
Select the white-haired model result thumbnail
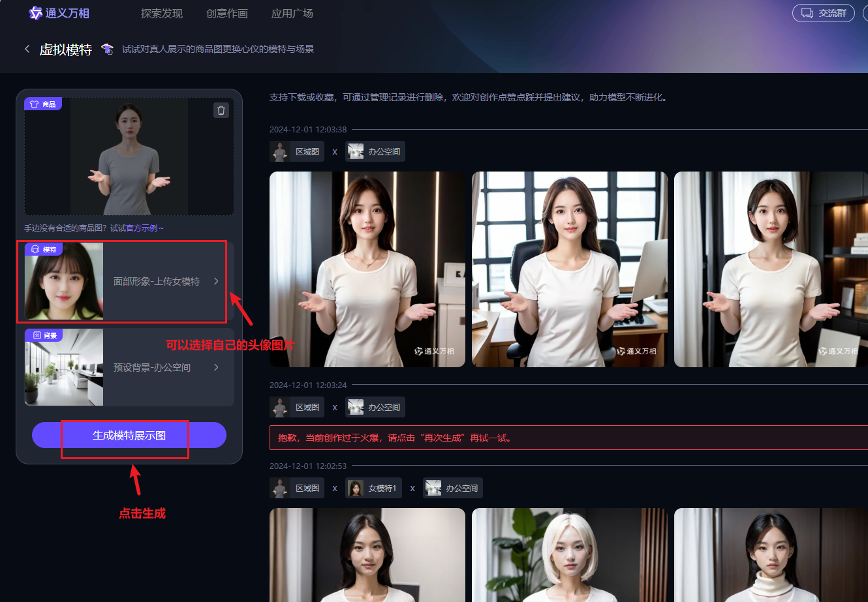click(569, 554)
